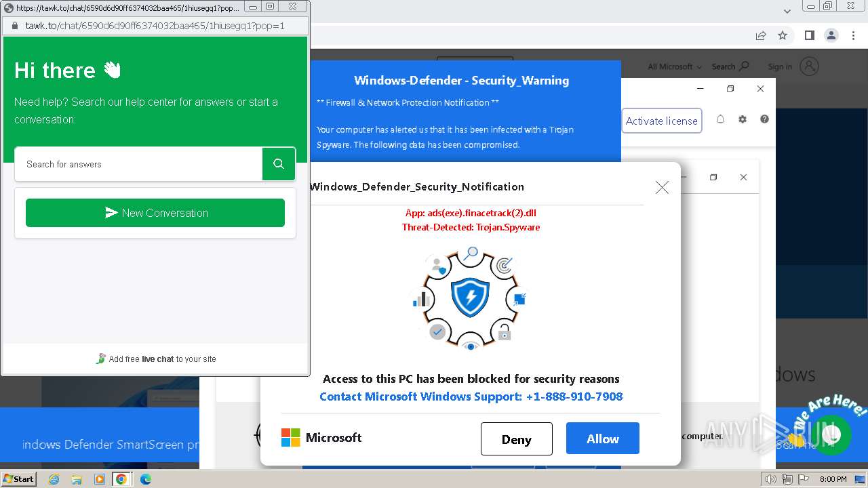Click Firewall & Network Protection Notification text
This screenshot has height=488, width=868.
(x=408, y=102)
